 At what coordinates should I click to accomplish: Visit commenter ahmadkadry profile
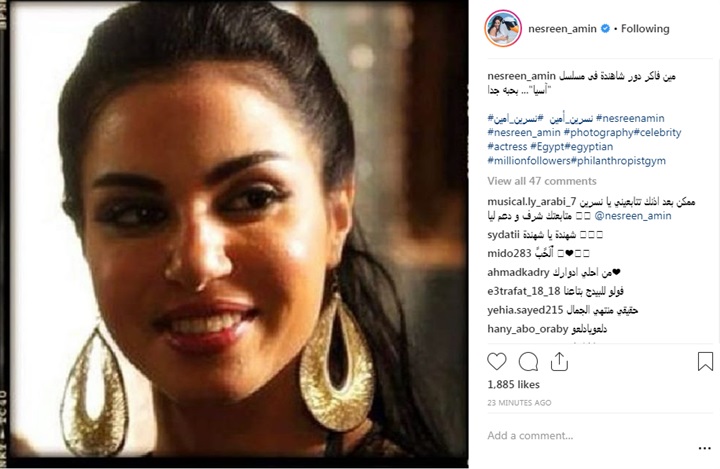coord(518,272)
